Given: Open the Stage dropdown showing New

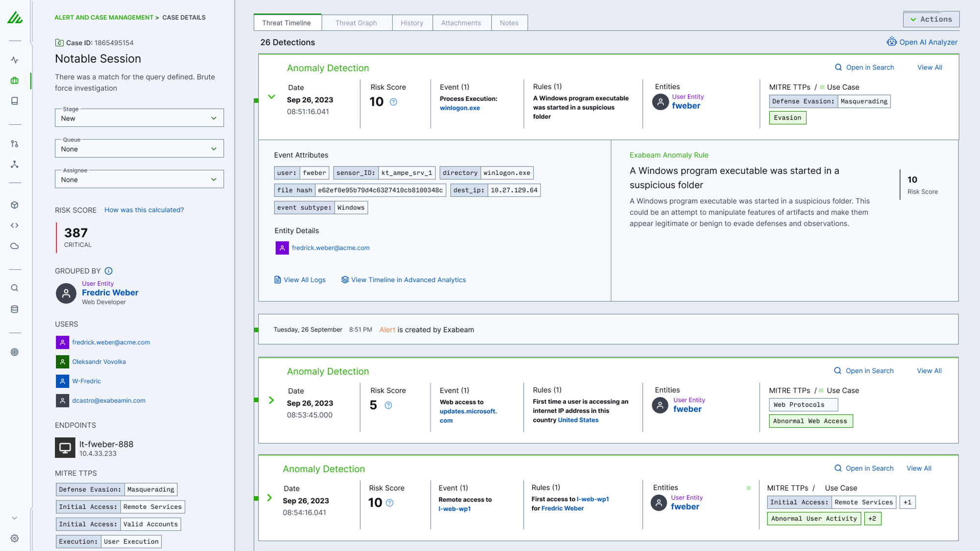Looking at the screenshot, I should click(139, 118).
